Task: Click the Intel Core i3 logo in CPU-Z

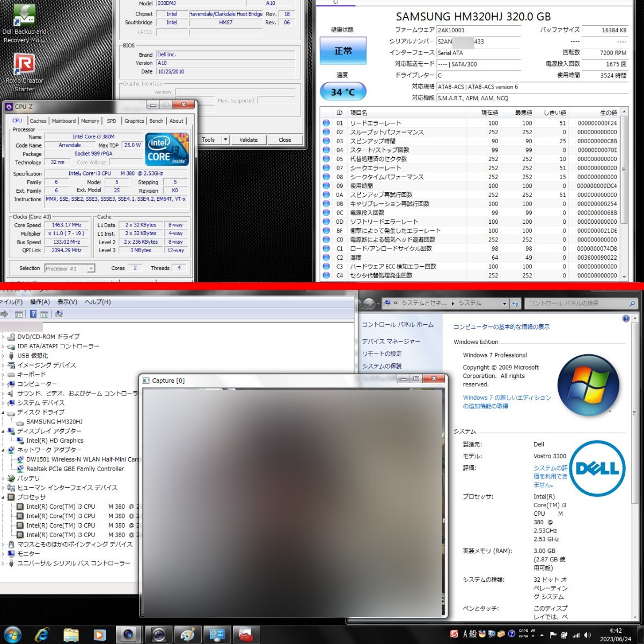Action: coord(166,149)
